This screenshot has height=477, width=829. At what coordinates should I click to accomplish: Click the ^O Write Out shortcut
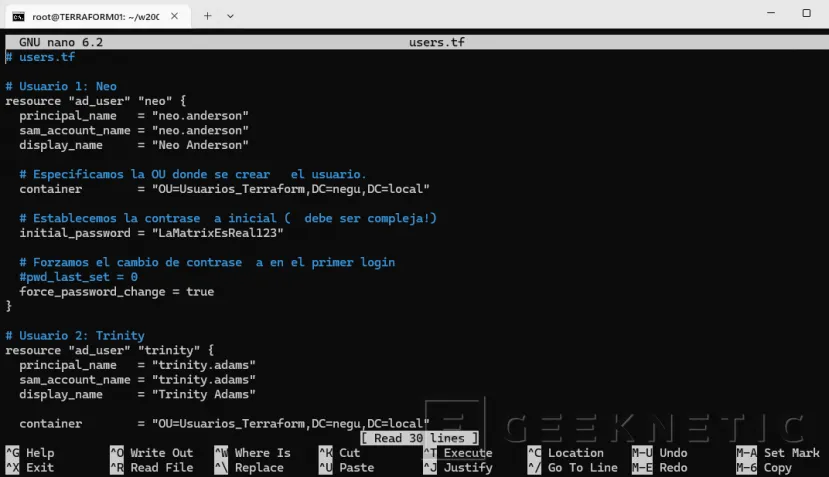point(152,453)
